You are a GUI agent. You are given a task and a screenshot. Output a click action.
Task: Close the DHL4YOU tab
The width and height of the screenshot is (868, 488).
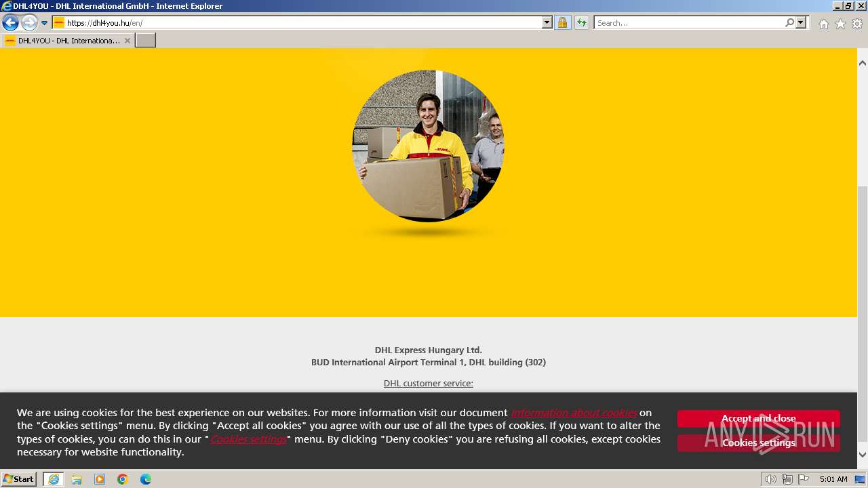pyautogui.click(x=127, y=41)
